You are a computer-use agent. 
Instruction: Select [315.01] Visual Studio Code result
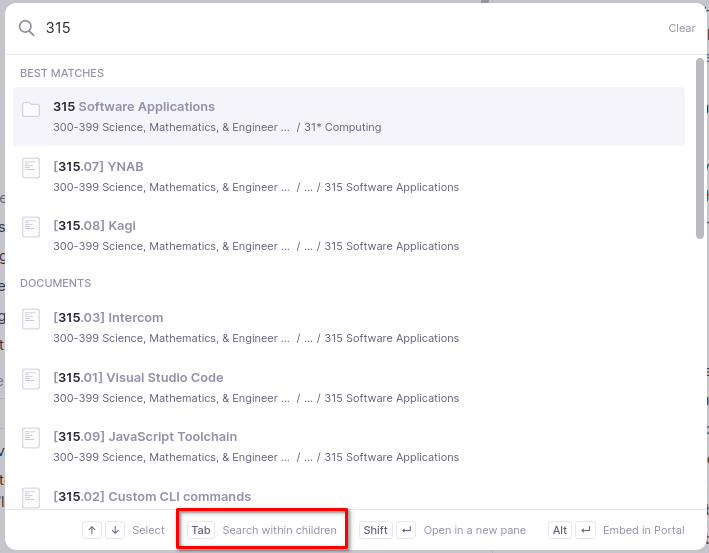(138, 378)
